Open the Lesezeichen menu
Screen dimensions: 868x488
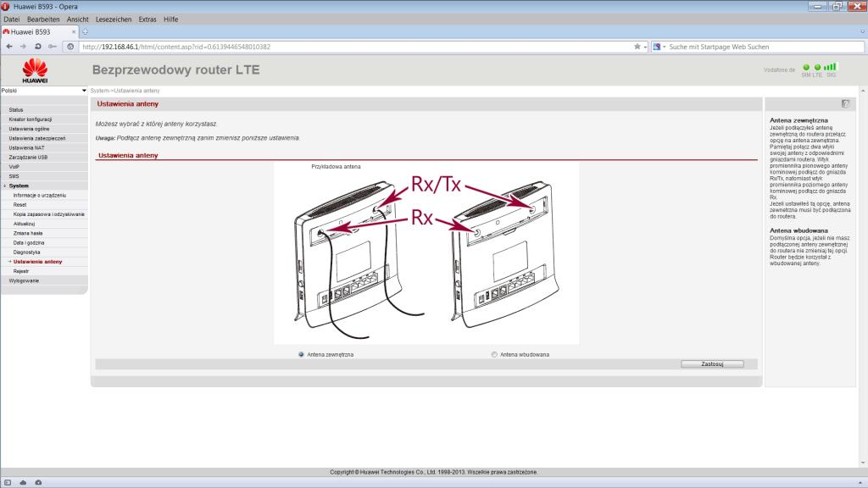coord(114,19)
